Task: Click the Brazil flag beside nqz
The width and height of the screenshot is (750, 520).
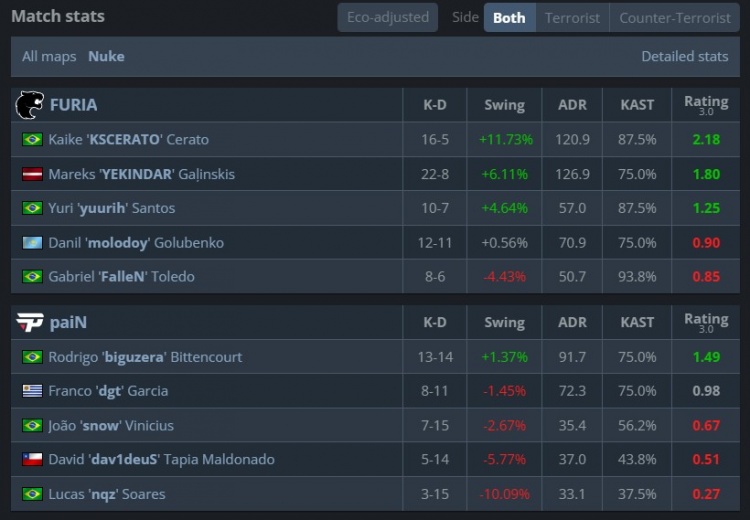Action: (32, 494)
